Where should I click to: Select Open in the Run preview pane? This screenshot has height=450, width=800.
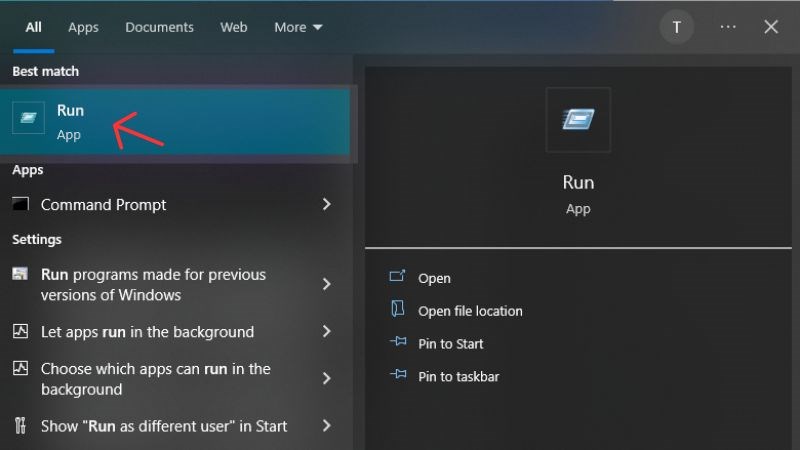point(434,279)
